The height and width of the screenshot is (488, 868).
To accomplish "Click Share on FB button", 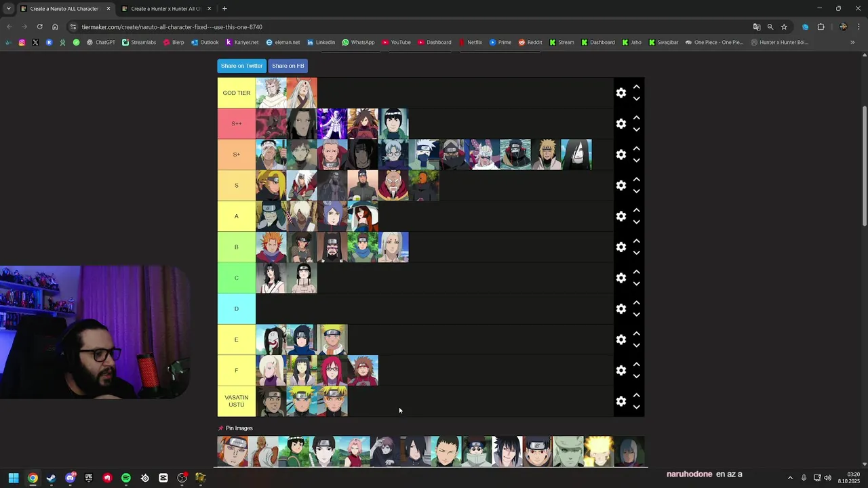I will tap(288, 66).
